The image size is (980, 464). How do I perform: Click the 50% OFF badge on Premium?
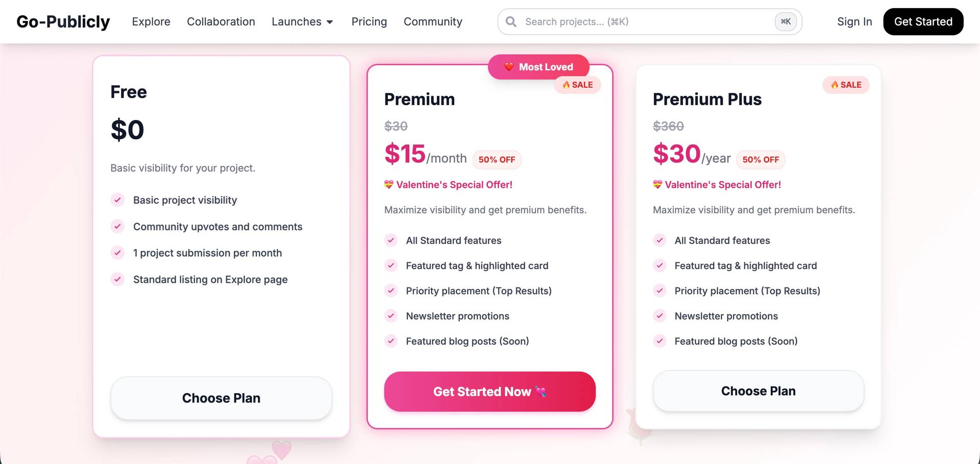(497, 160)
